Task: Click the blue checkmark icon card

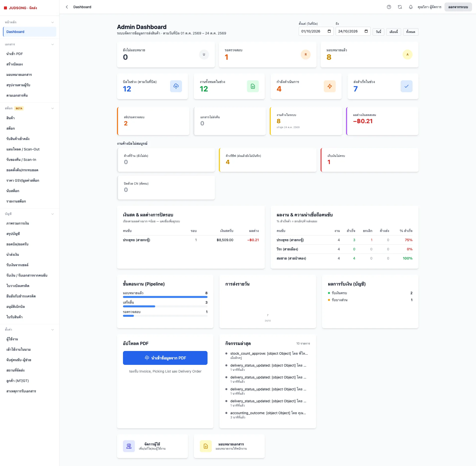Action: coord(407,86)
